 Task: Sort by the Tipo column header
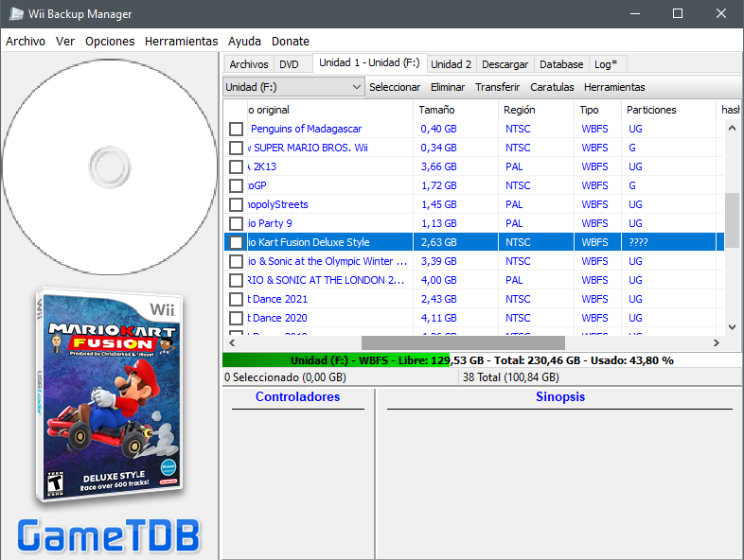(x=598, y=110)
